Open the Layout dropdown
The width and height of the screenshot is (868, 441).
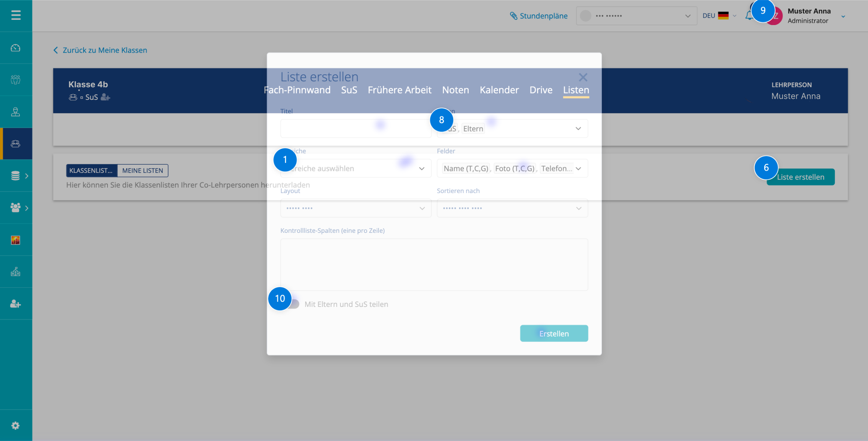click(x=356, y=208)
